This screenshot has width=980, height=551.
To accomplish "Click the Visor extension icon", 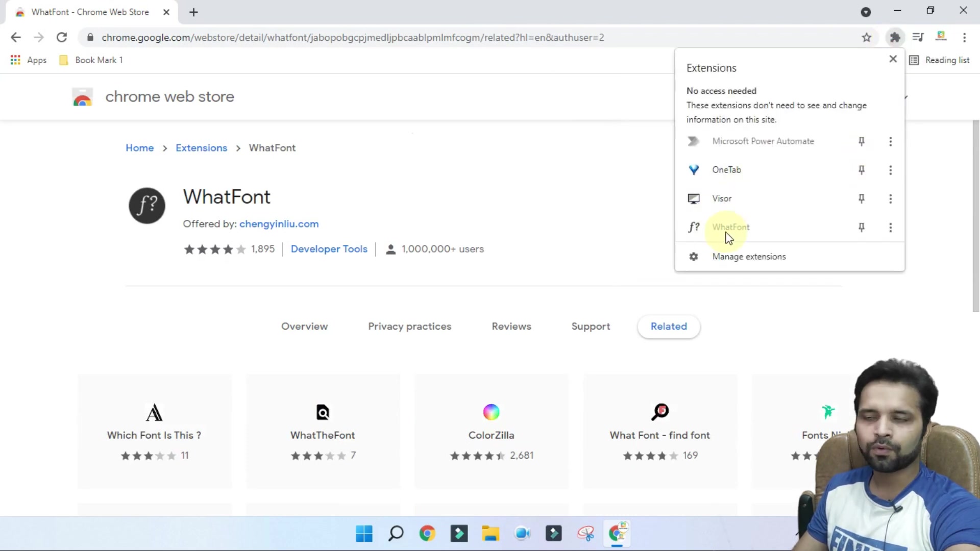I will tap(693, 198).
